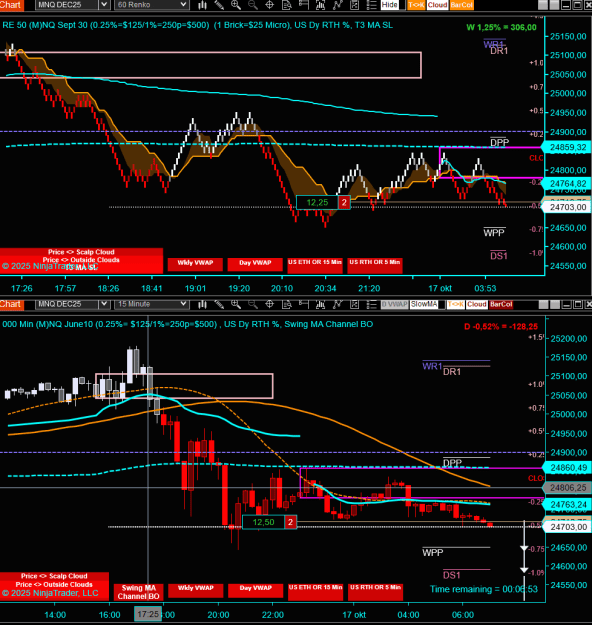Toggle BarCol in the 60 Renko chart toolbar
This screenshot has height=625, width=592.
pos(462,5)
